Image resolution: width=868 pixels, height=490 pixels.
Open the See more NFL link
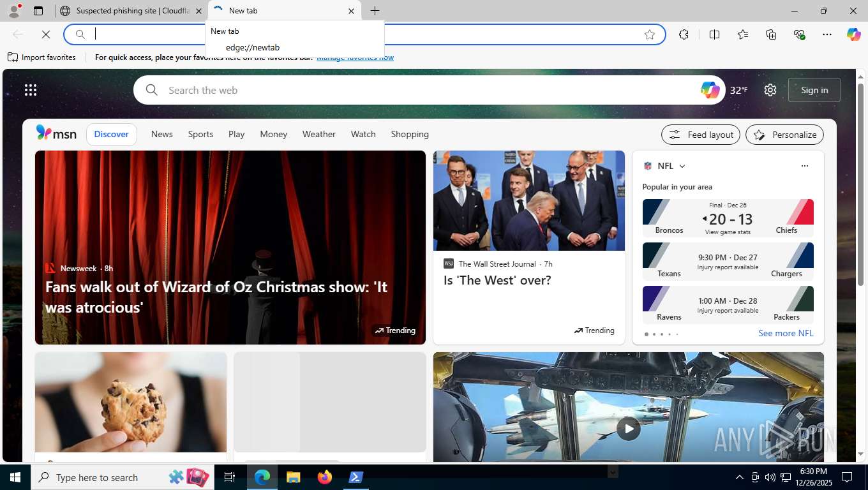pos(786,333)
